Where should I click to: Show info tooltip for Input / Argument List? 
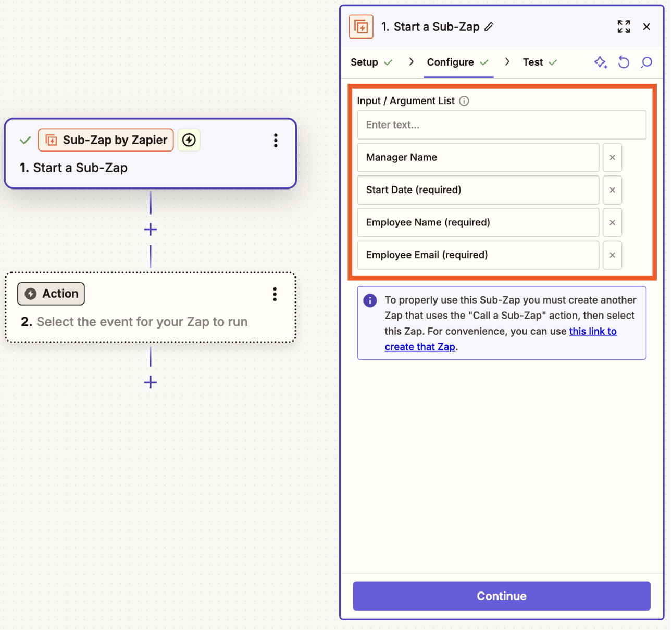pos(464,101)
